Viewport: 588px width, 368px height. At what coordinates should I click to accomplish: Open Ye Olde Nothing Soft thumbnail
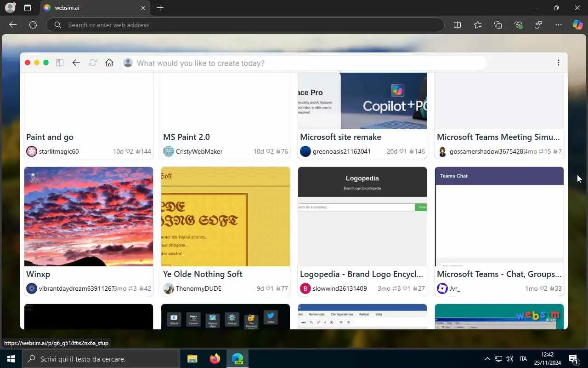pos(226,217)
